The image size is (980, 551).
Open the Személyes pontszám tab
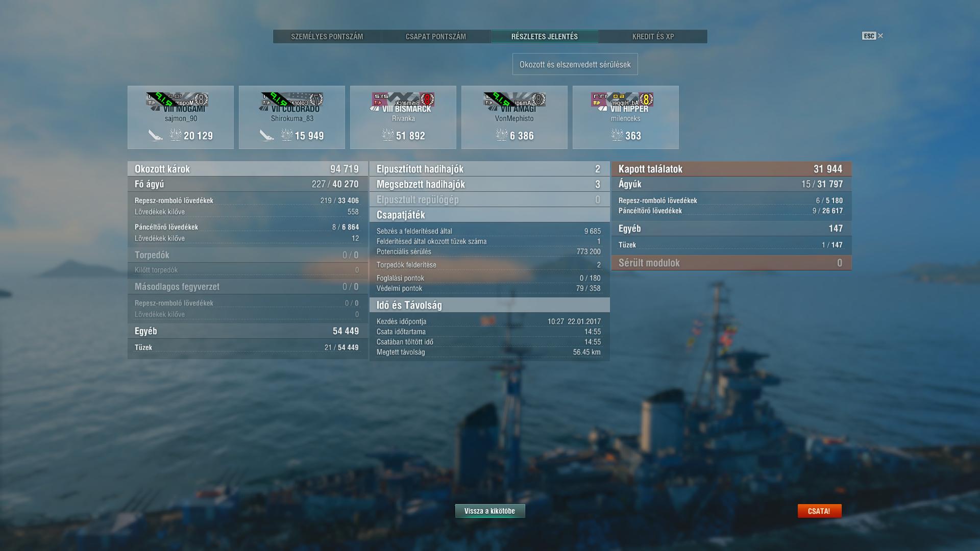(327, 36)
